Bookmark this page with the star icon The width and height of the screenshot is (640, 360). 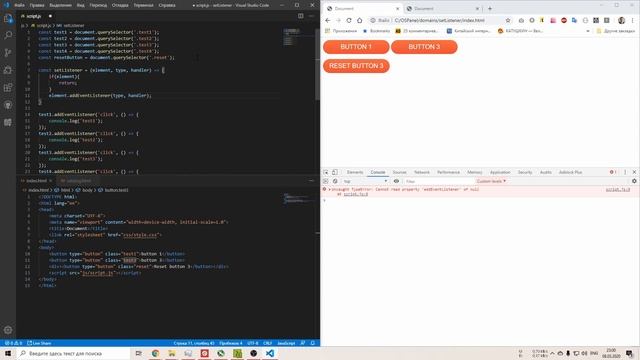coord(508,20)
